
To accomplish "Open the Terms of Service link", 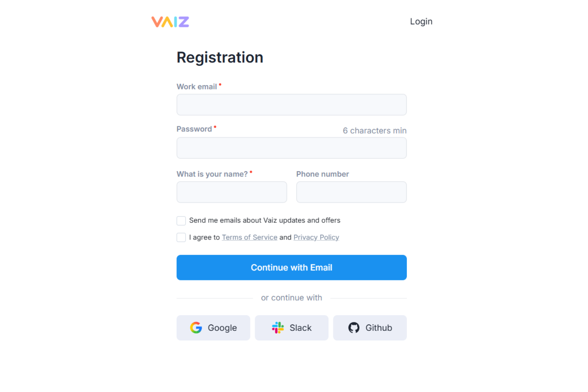I will click(250, 237).
